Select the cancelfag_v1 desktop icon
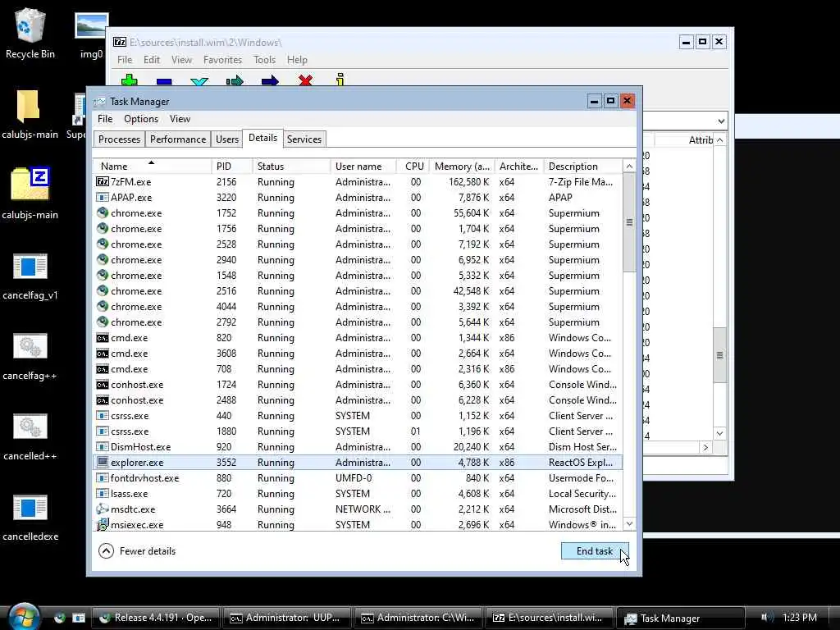Screen dimensions: 840x630 [x=30, y=276]
